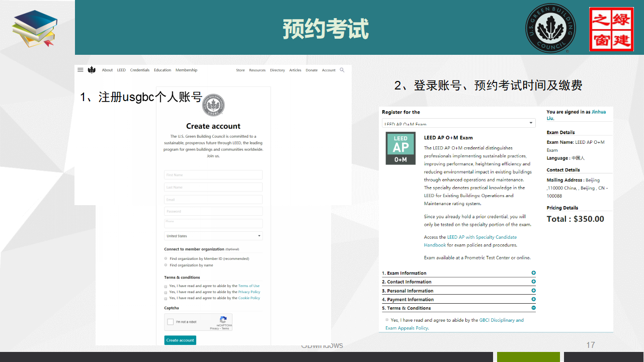The image size is (644, 362).
Task: Click the USGBC circular seal above Create account
Action: pyautogui.click(x=213, y=105)
